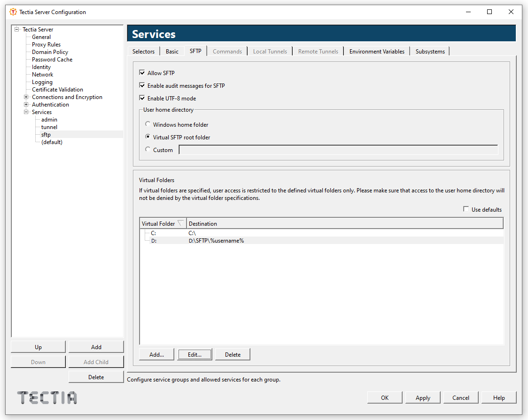
Task: Select Windows home folder radio option
Action: (148, 124)
